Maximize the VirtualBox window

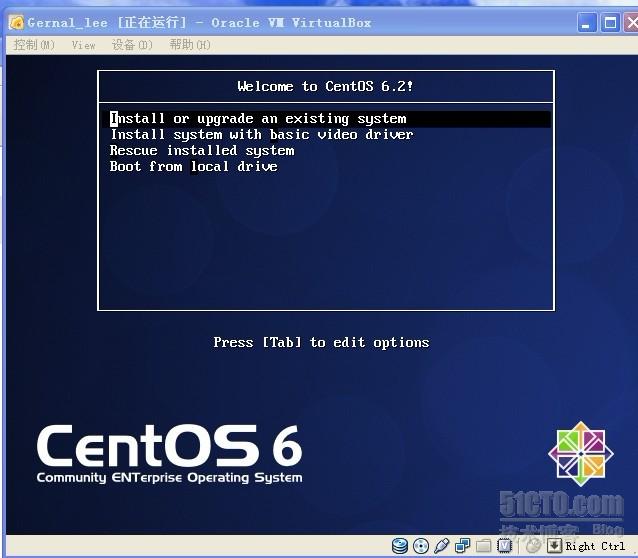click(x=610, y=23)
